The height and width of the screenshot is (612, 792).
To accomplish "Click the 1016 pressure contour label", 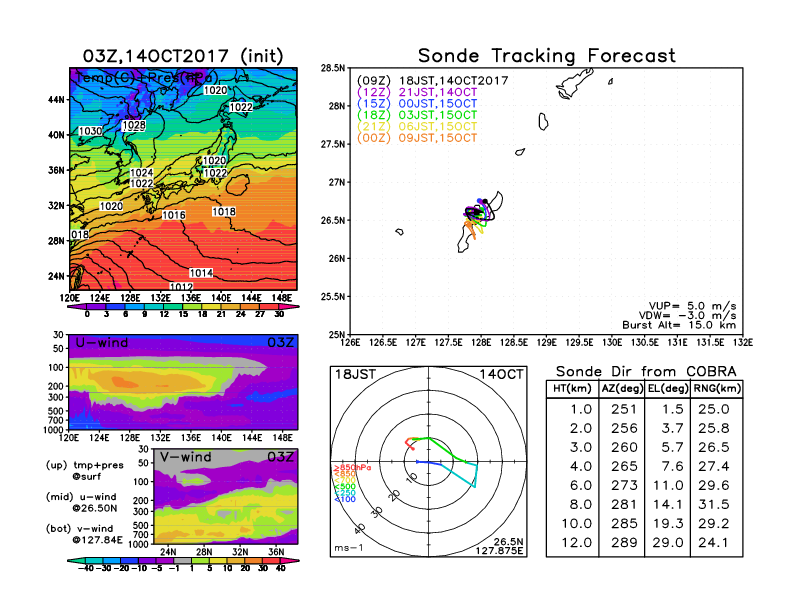I will pyautogui.click(x=174, y=215).
